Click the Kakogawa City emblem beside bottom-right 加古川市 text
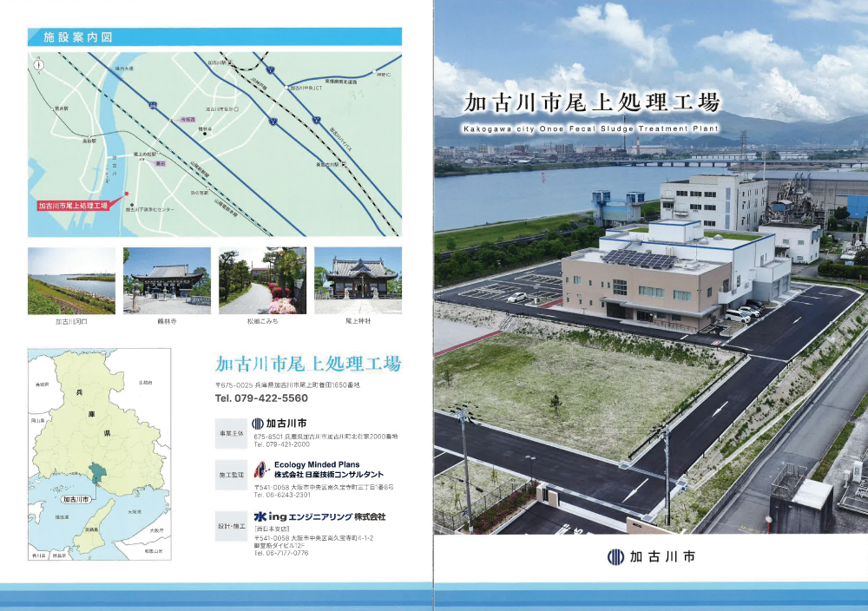Viewport: 868px width, 611px height. click(x=615, y=558)
